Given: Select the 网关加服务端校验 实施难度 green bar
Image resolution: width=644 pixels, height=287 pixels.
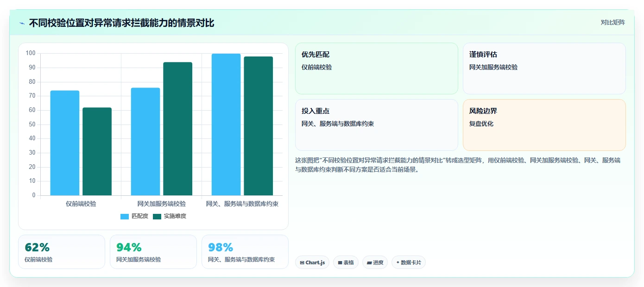Looking at the screenshot, I should point(177,129).
